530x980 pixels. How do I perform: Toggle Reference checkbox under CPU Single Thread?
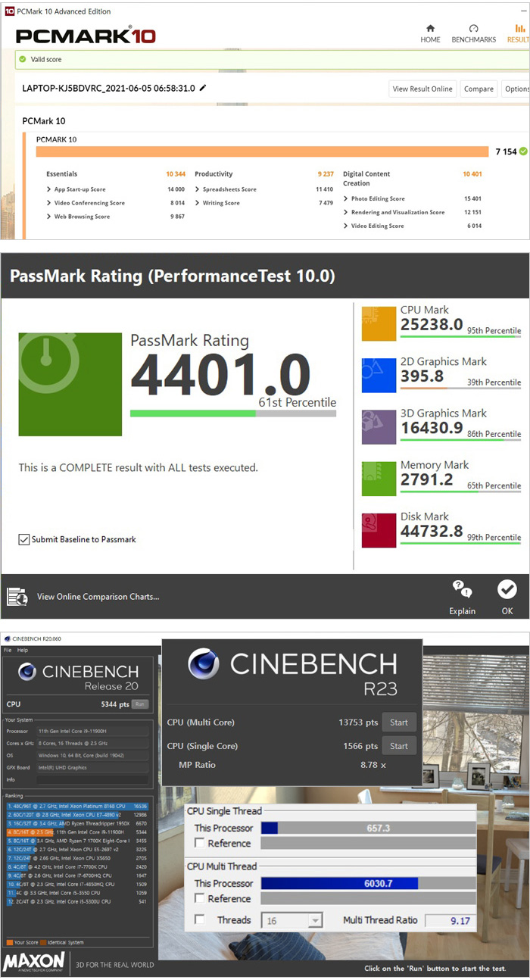(199, 843)
